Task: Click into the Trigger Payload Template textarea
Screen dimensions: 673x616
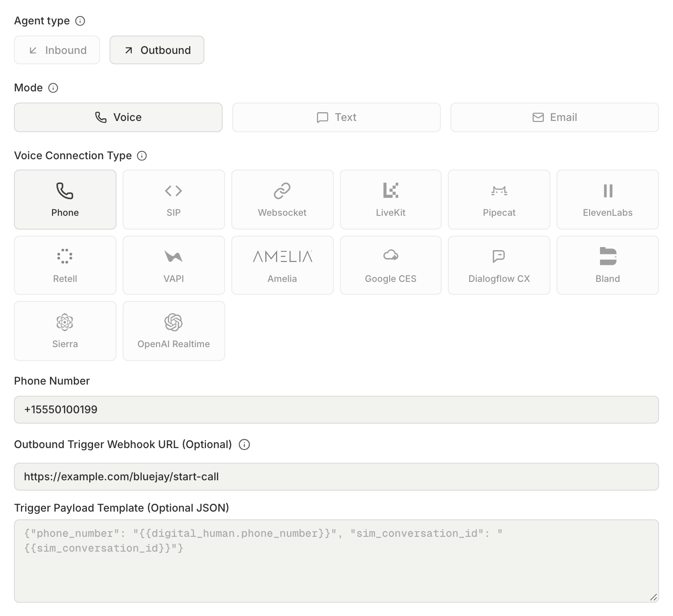Action: [x=336, y=561]
